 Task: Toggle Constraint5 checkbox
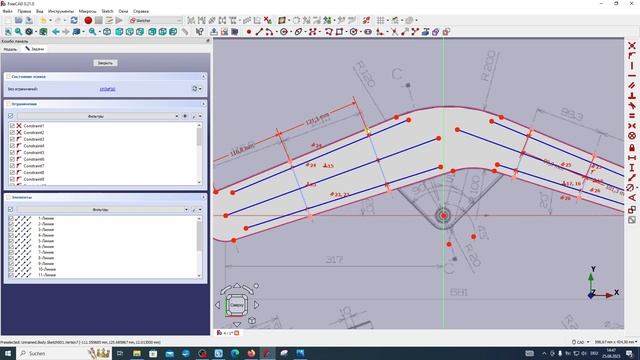coord(12,152)
